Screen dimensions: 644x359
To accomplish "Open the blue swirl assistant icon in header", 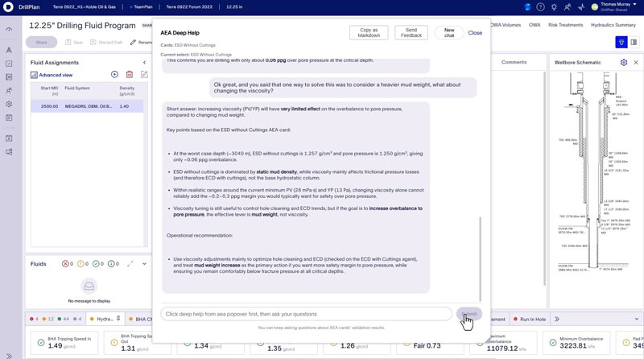I will (x=528, y=7).
